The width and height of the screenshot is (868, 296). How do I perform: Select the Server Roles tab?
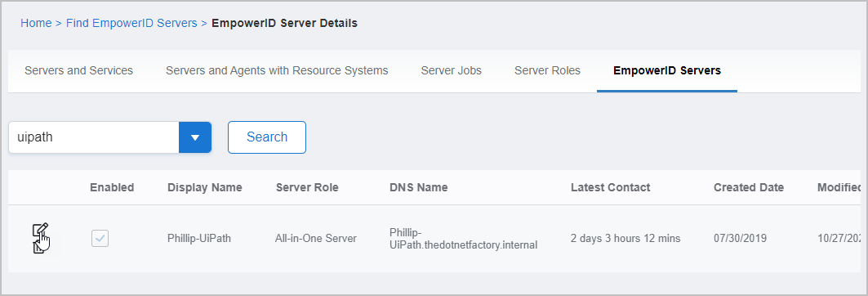click(x=547, y=71)
